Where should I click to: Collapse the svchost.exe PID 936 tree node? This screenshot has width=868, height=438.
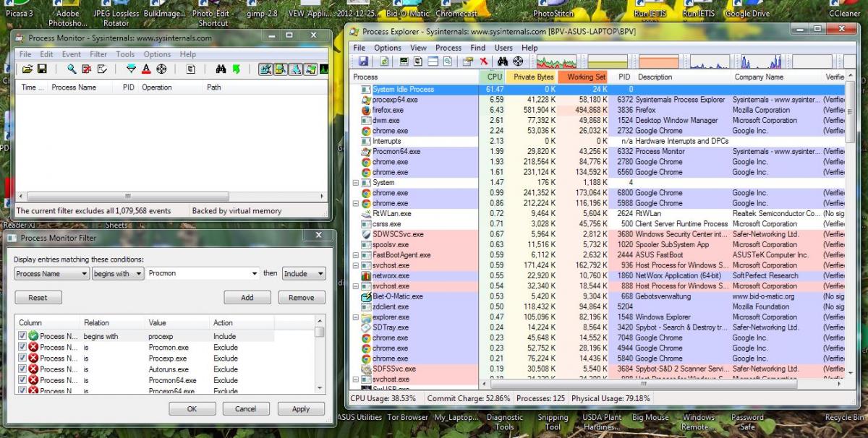tap(355, 265)
